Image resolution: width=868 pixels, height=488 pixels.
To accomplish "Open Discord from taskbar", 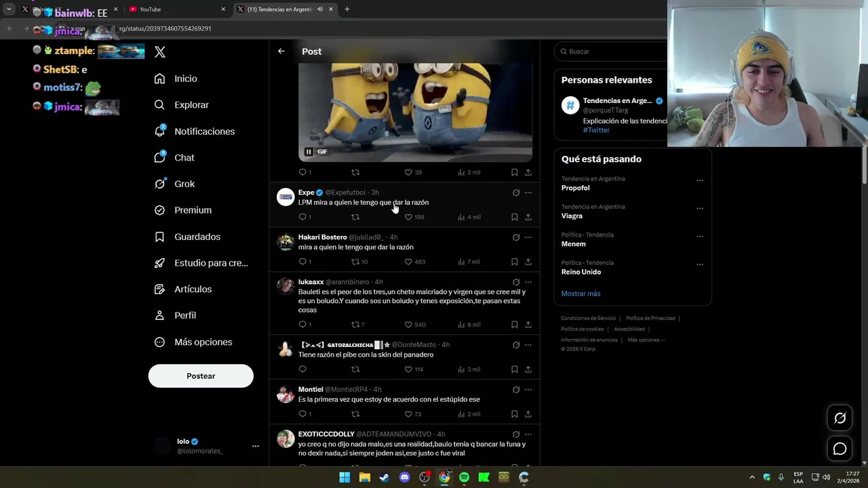I will tap(405, 477).
